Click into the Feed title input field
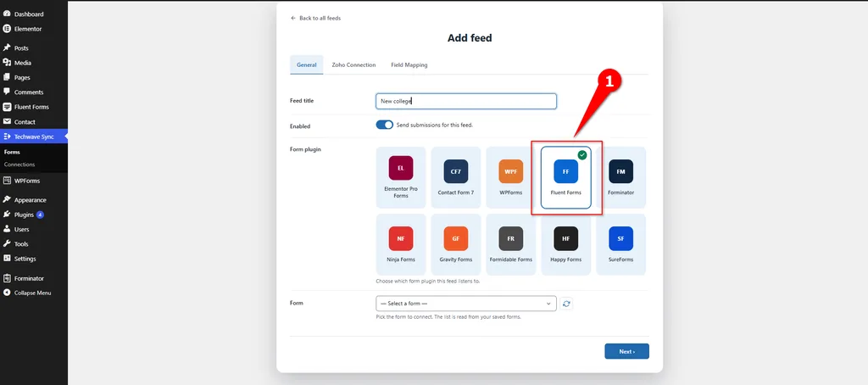Viewport: 868px width, 385px height. pos(465,102)
